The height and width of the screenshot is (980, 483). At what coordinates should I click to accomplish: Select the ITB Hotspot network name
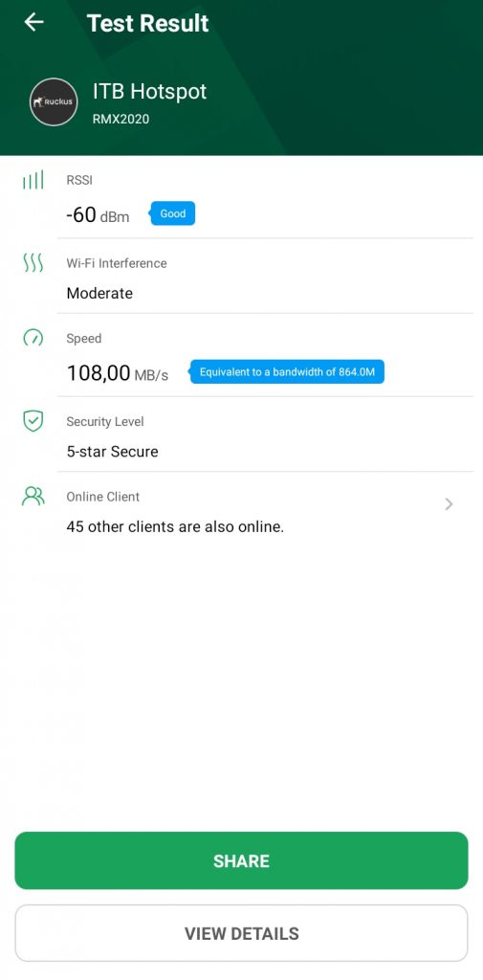150,91
